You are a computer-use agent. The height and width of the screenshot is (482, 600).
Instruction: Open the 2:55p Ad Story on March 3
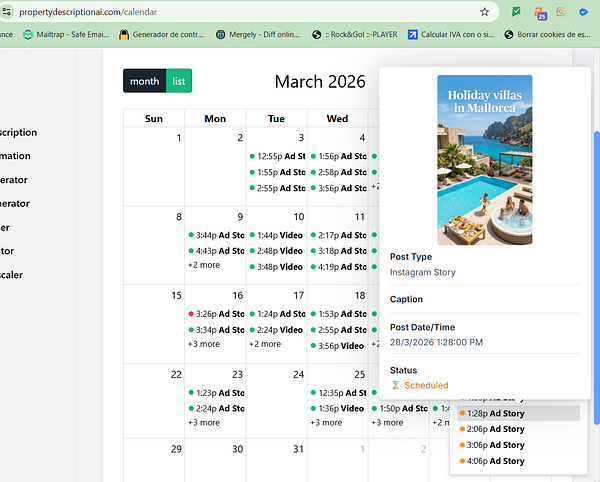click(277, 188)
